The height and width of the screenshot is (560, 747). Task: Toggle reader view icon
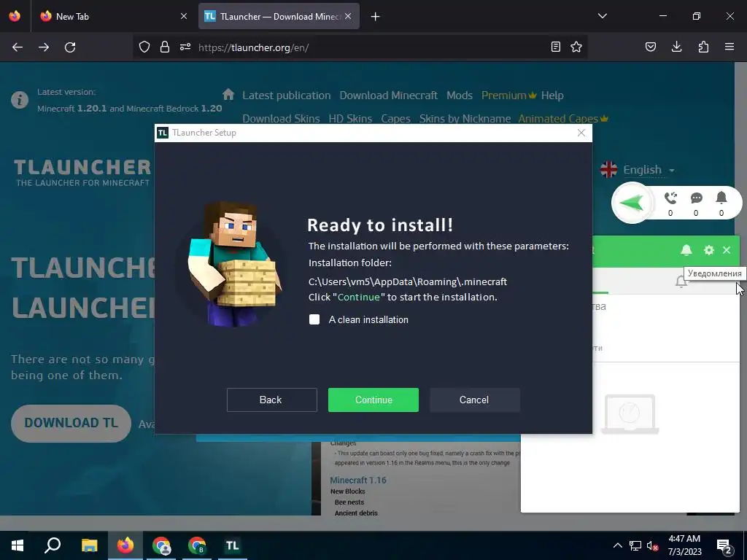[x=555, y=47]
